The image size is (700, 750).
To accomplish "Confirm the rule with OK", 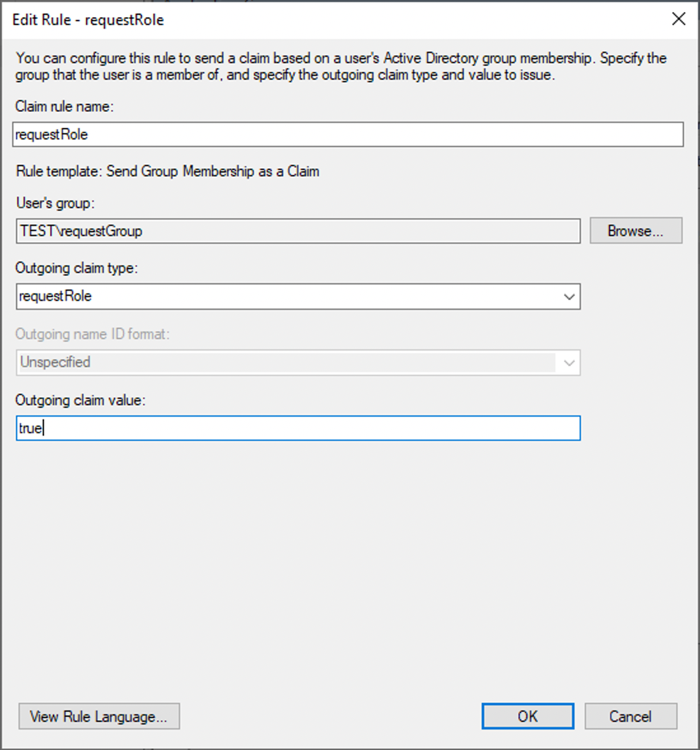I will pos(528,716).
